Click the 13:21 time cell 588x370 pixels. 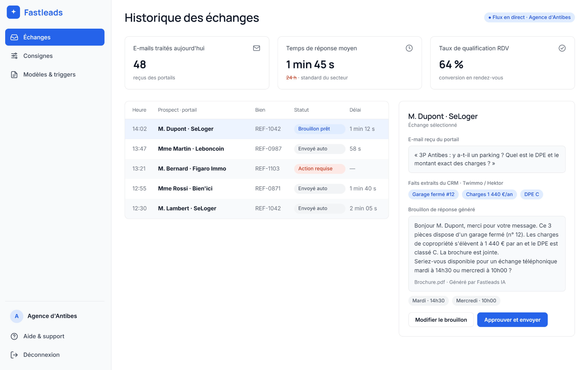[x=139, y=168]
